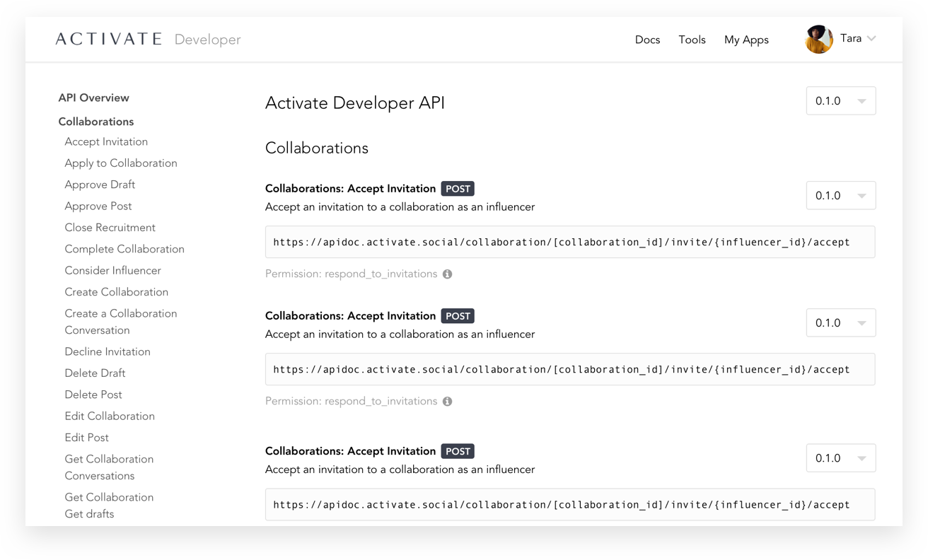The image size is (928, 560).
Task: Open Delete Draft in sidebar
Action: point(95,373)
